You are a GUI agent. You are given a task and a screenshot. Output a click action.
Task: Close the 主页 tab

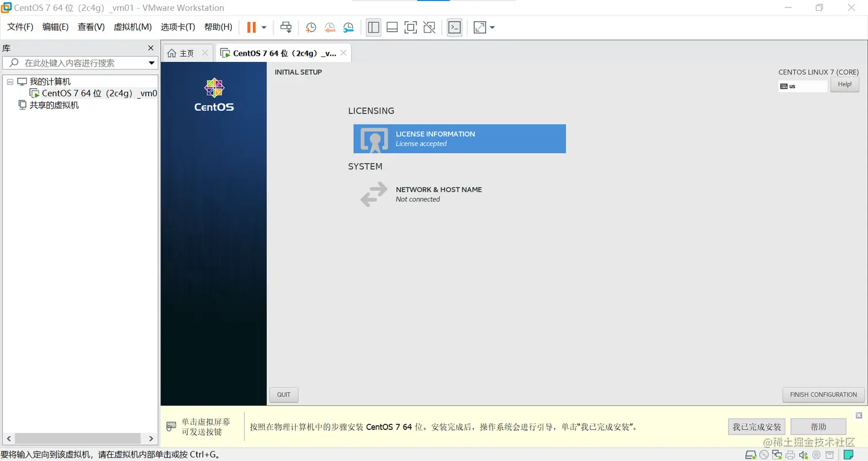[x=205, y=53]
